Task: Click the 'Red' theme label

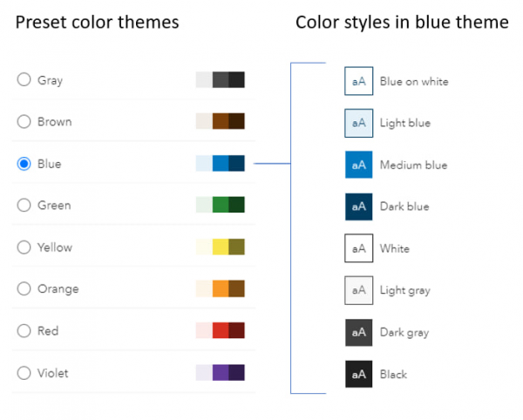Action: (48, 331)
